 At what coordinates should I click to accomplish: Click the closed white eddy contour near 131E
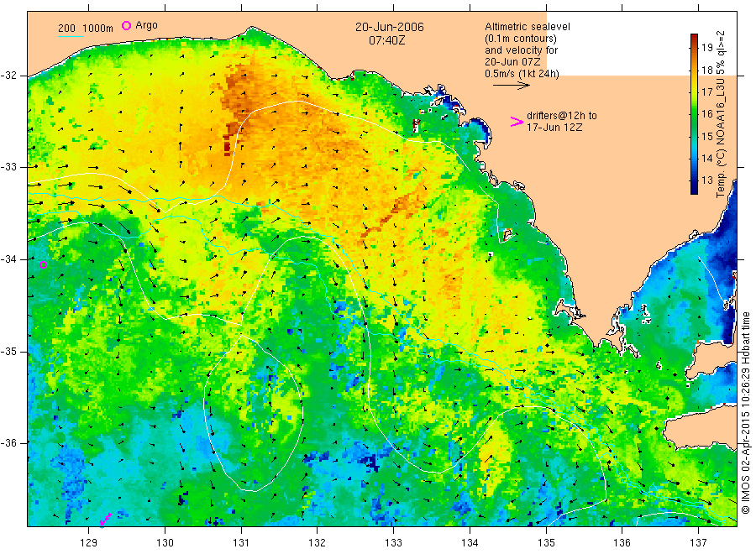pyautogui.click(x=254, y=413)
